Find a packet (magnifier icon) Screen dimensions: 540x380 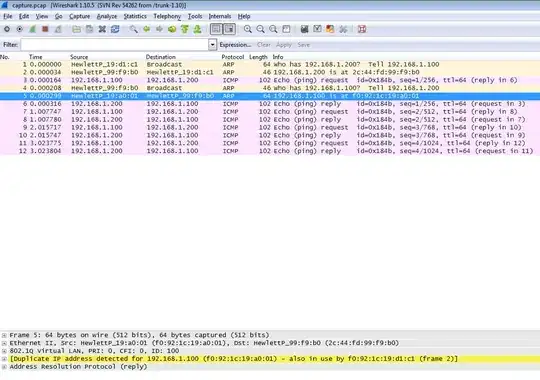(x=133, y=29)
